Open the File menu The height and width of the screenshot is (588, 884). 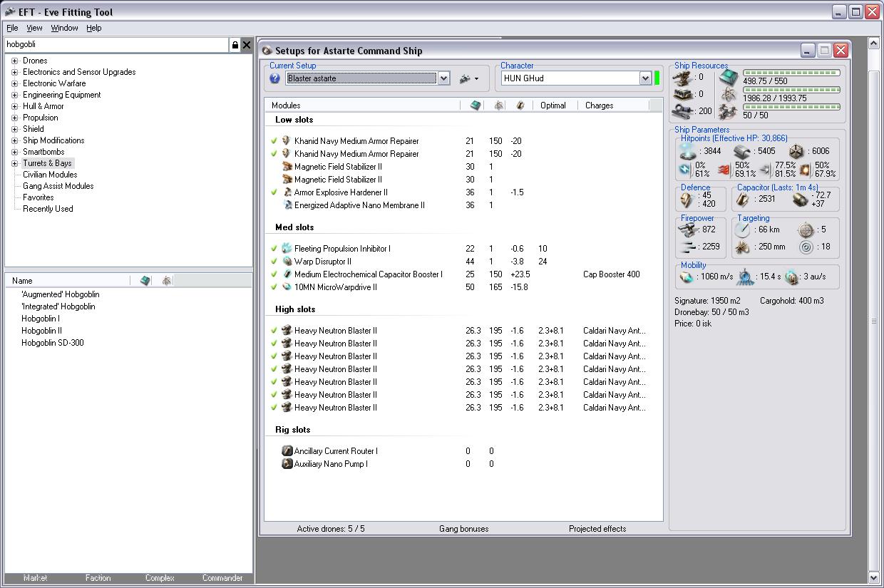12,28
